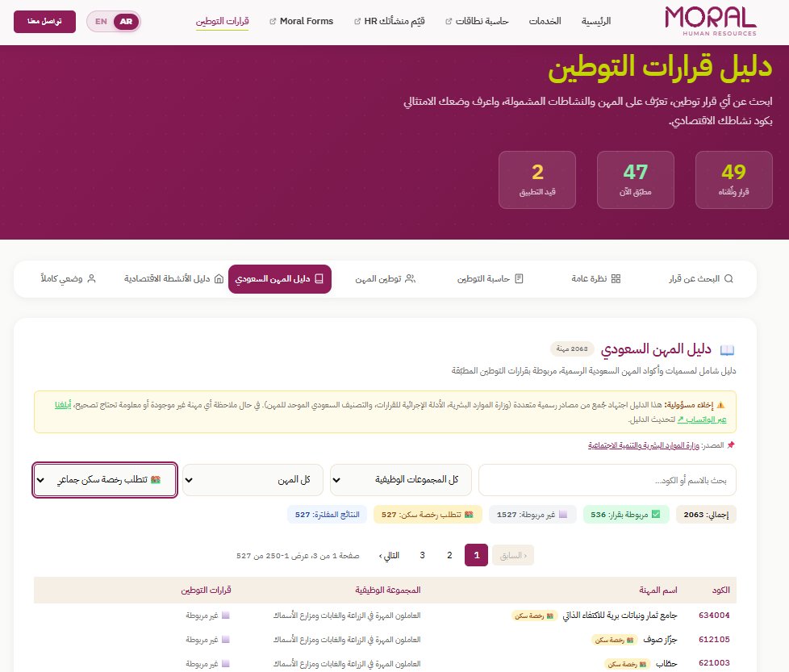Click the grid icon beside نظرة عامة
Viewport: 789px width, 672px height.
point(616,278)
